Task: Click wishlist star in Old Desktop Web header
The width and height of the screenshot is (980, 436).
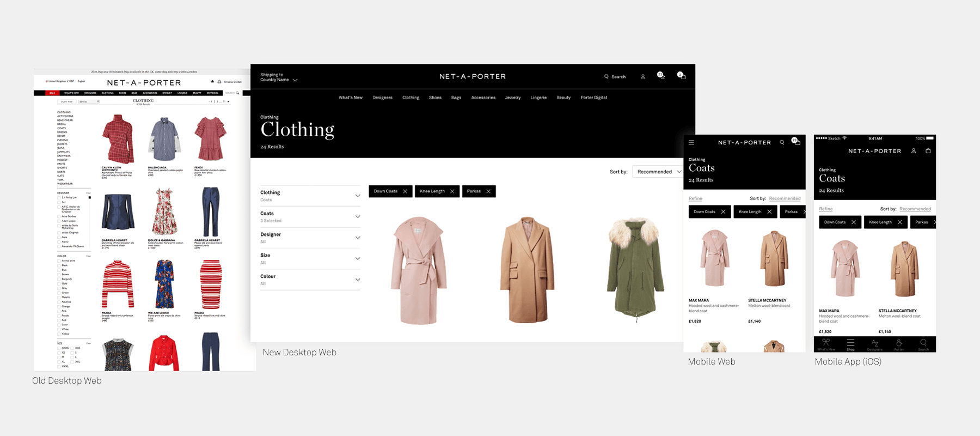Action: click(212, 81)
